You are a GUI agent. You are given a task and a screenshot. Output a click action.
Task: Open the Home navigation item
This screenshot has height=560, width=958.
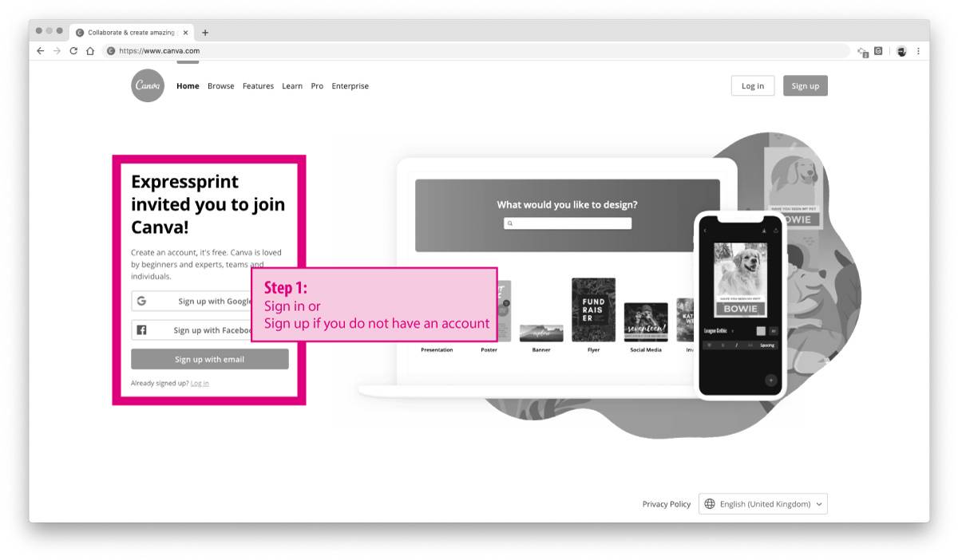188,86
